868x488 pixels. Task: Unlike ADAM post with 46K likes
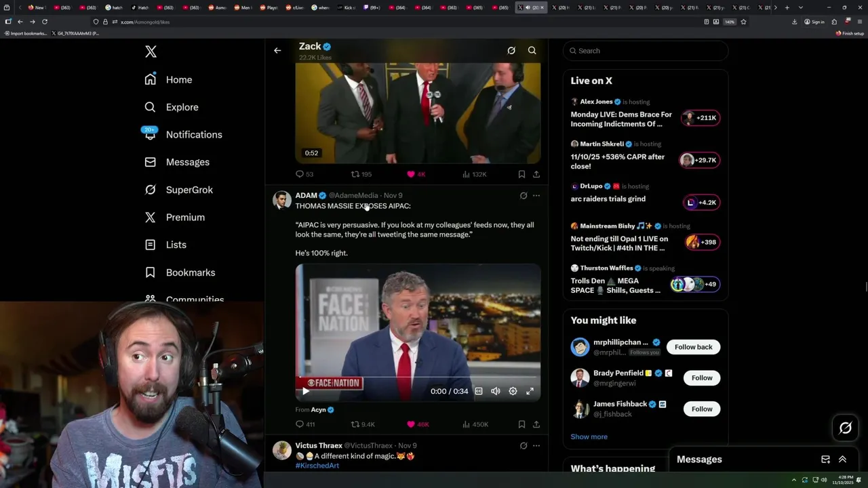click(418, 424)
